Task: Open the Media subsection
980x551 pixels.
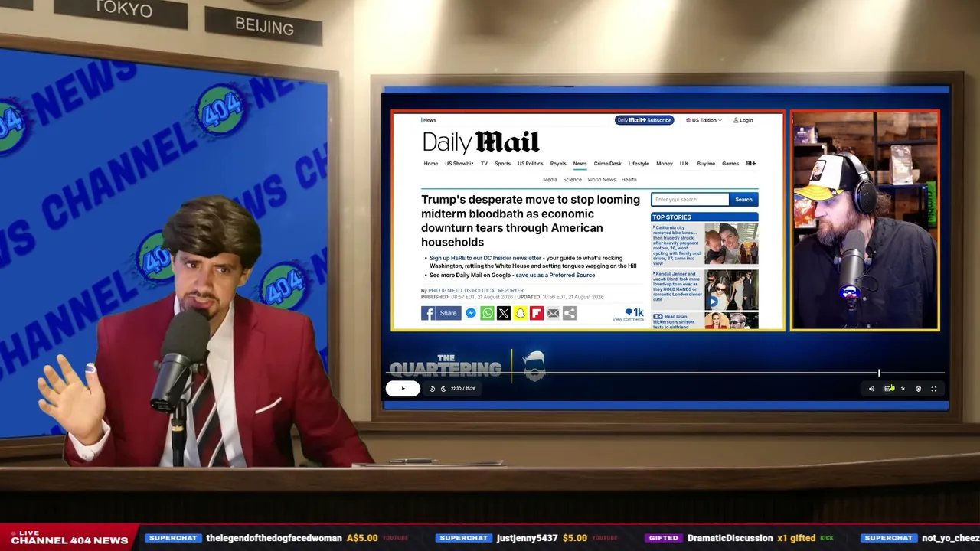Action: (550, 180)
